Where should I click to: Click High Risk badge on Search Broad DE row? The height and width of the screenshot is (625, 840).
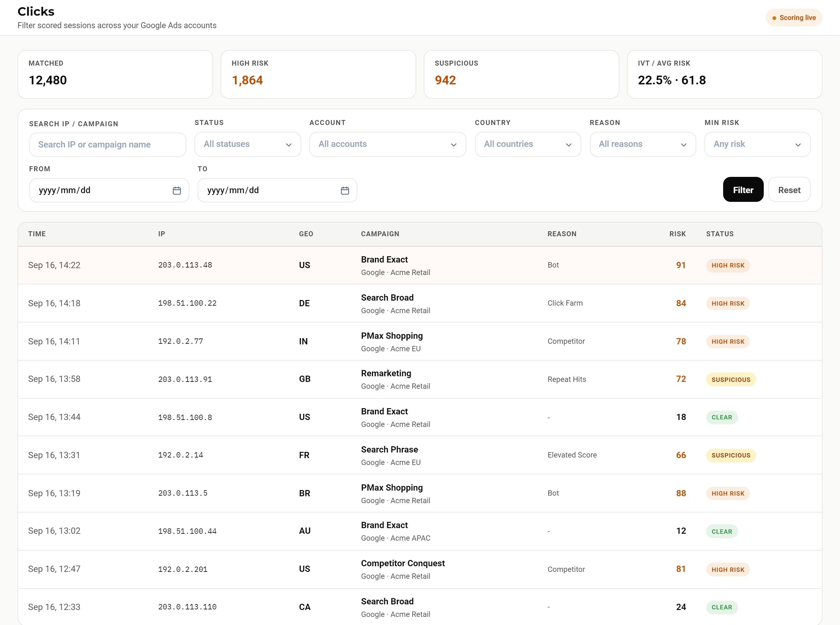point(727,303)
